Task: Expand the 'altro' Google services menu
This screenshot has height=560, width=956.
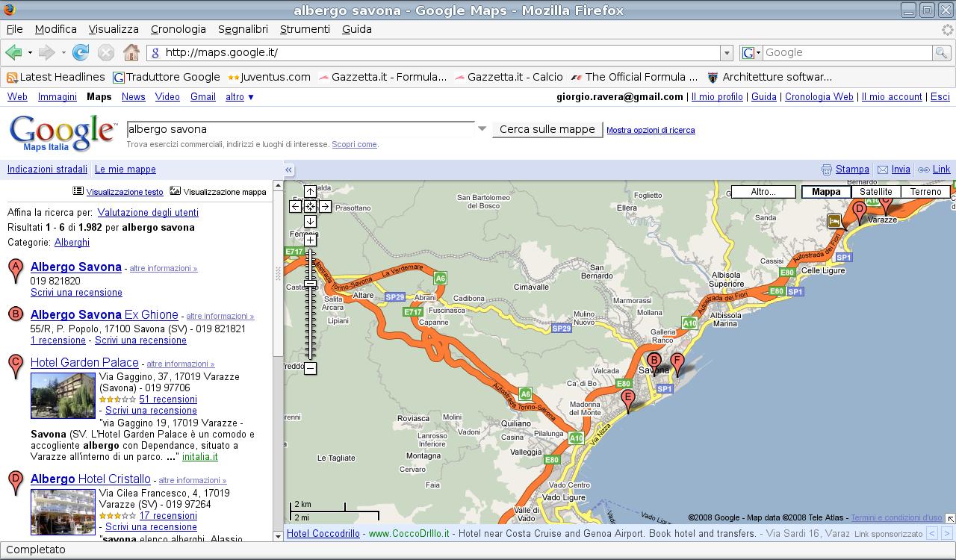Action: tap(240, 97)
